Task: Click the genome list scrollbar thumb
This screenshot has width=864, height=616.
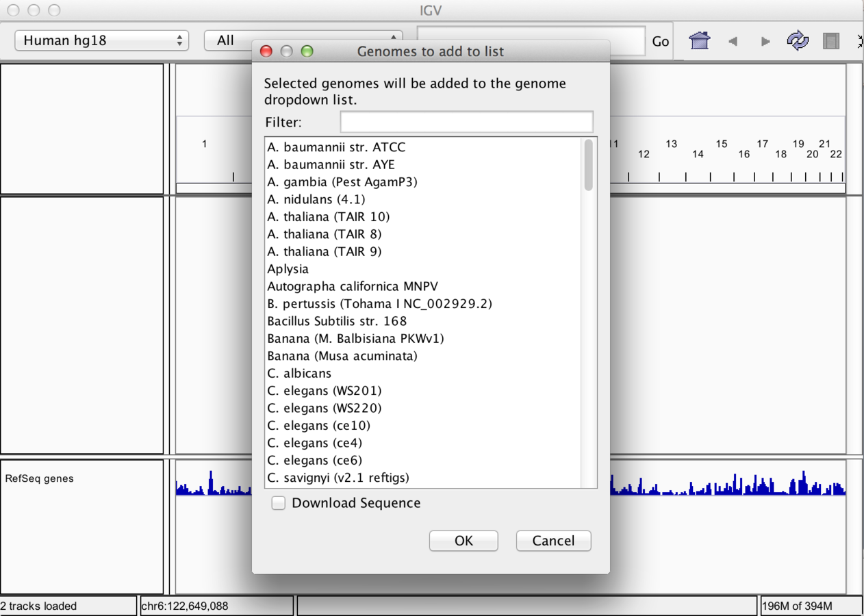Action: pos(588,165)
